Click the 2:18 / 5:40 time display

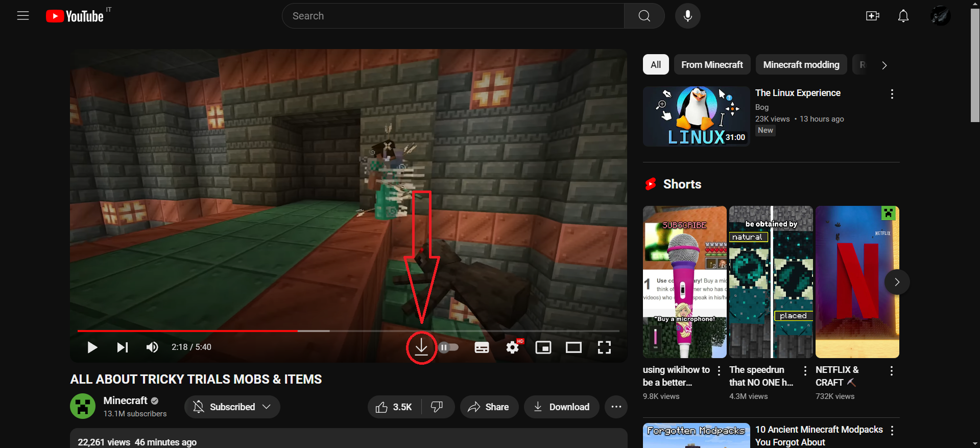[192, 347]
